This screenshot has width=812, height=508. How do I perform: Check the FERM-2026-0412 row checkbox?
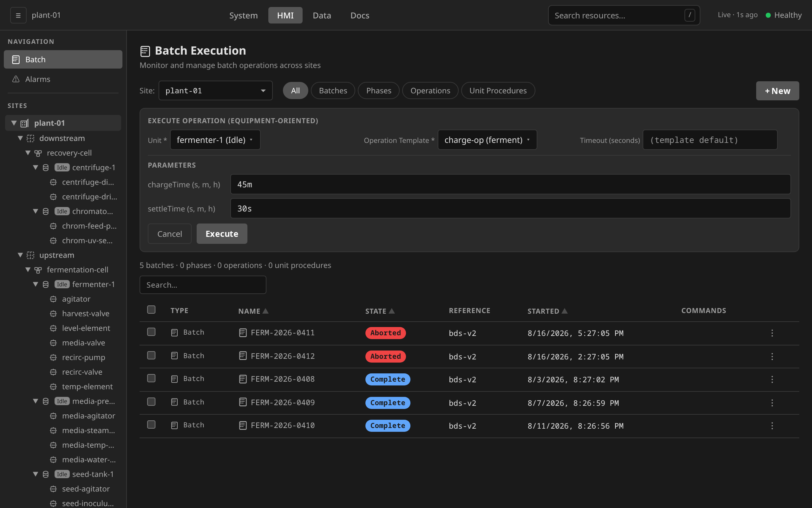click(151, 356)
